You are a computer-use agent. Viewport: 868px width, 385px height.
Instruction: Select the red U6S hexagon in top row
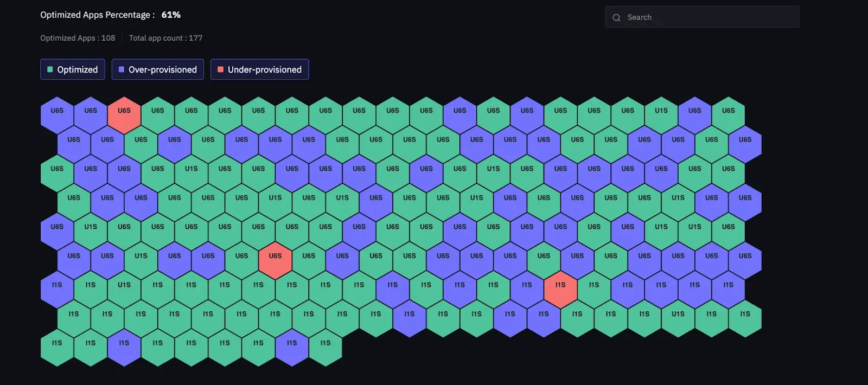point(124,116)
